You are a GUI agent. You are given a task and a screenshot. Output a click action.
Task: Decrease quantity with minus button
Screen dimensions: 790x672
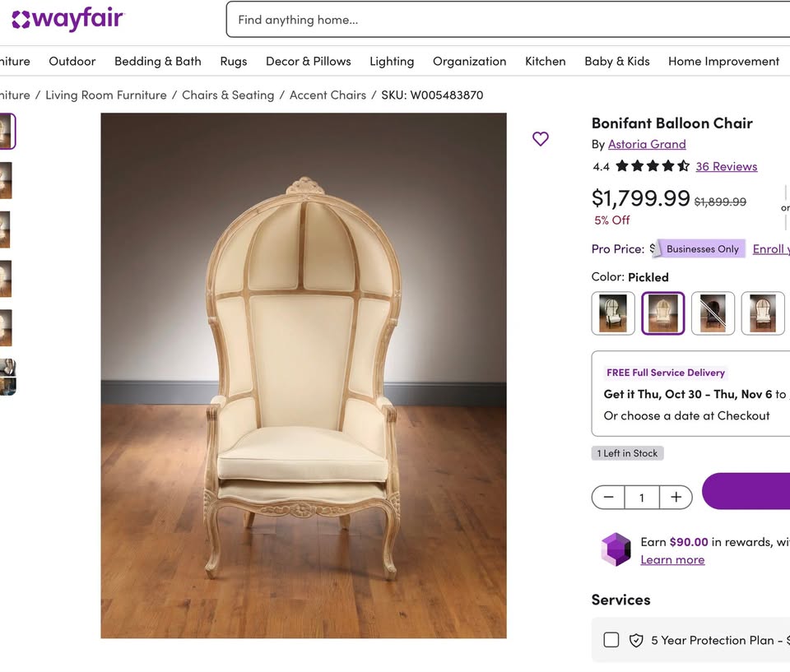point(608,497)
